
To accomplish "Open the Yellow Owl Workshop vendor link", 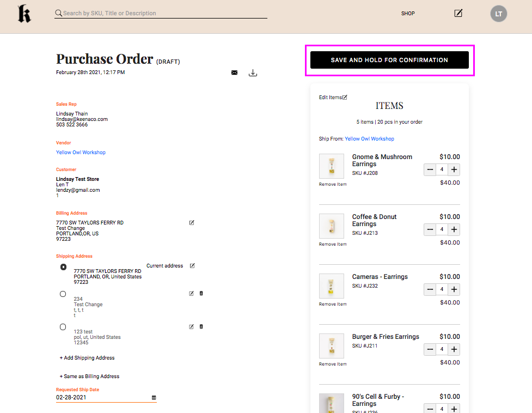I will click(x=81, y=153).
